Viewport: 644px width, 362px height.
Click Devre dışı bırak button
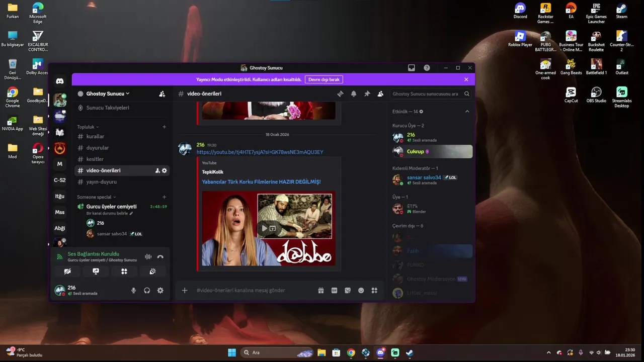[x=324, y=79]
